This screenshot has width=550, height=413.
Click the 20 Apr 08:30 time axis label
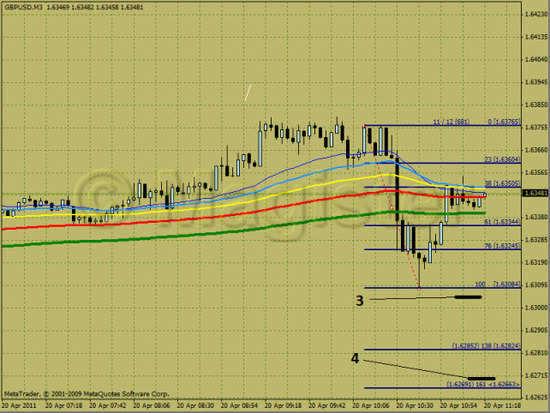click(195, 406)
